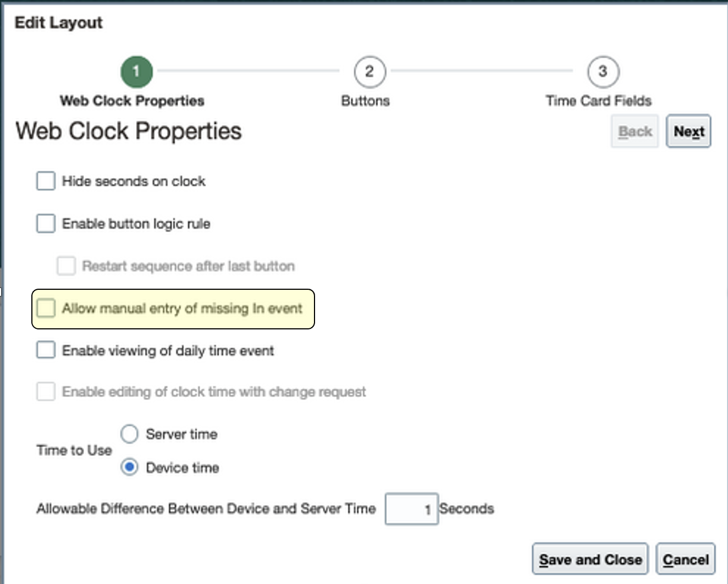Click the allowable difference seconds input field
Screen dimensions: 728x584
tap(411, 509)
